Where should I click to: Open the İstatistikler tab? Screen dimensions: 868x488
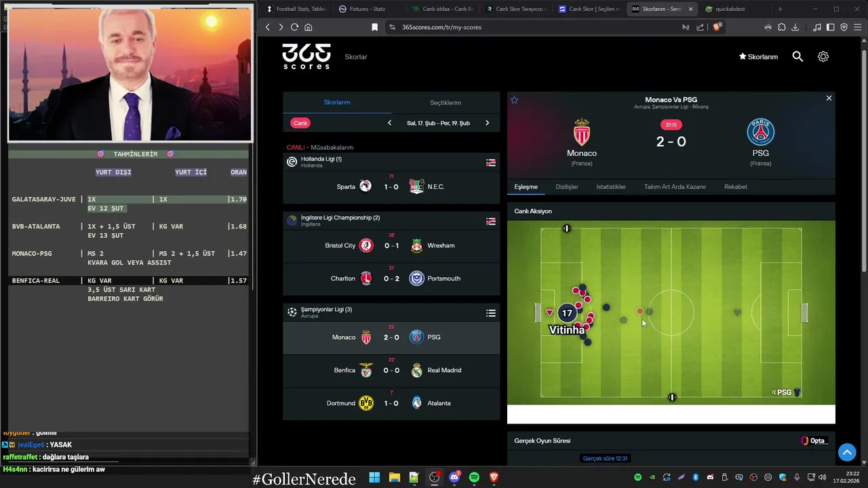tap(611, 186)
